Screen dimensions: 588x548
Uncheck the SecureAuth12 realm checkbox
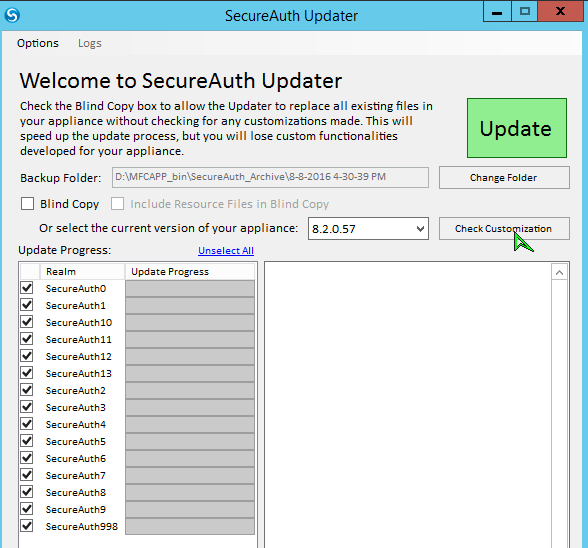(27, 356)
